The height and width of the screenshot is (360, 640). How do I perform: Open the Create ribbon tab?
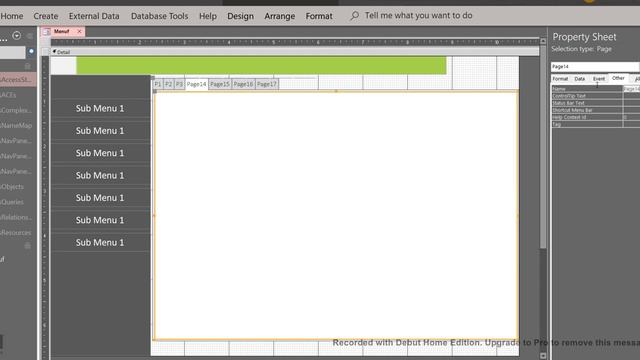coord(46,16)
